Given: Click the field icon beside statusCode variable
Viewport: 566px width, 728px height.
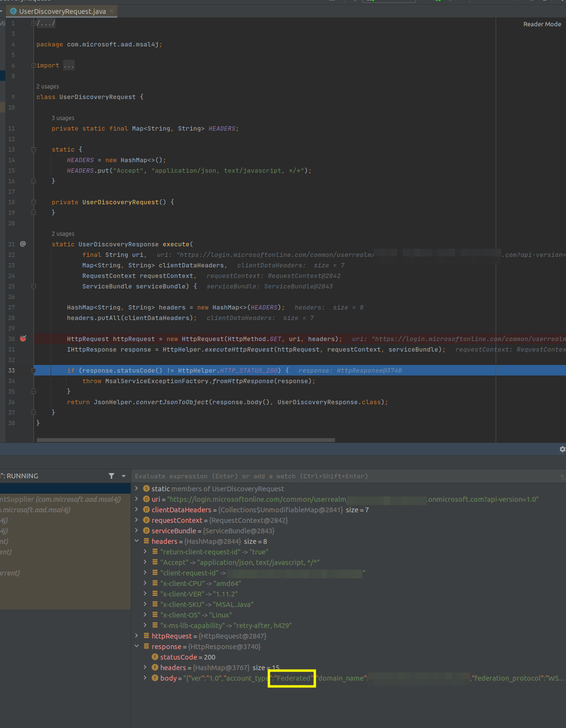Looking at the screenshot, I should point(155,657).
